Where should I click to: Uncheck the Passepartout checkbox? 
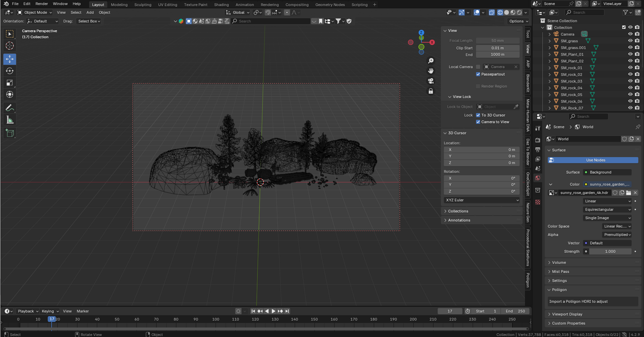pyautogui.click(x=478, y=74)
